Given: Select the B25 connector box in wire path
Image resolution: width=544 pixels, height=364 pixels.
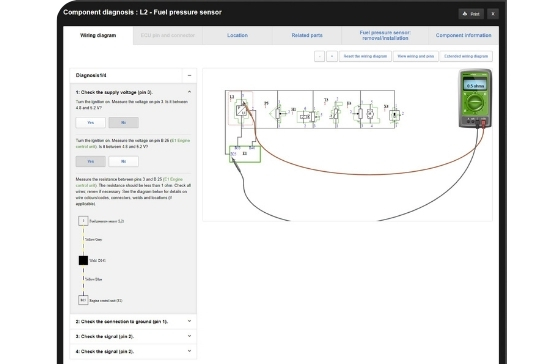Looking at the screenshot, I should (83, 300).
